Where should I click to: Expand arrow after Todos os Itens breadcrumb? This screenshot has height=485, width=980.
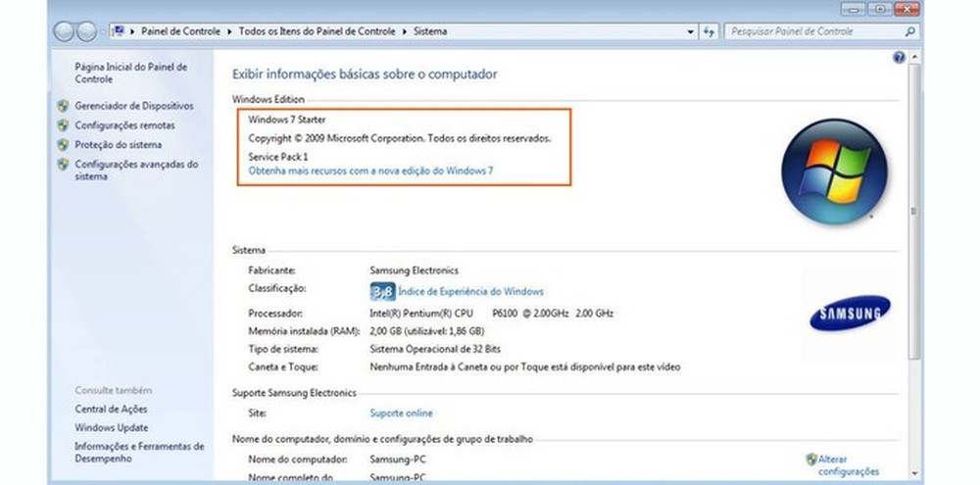point(405,31)
